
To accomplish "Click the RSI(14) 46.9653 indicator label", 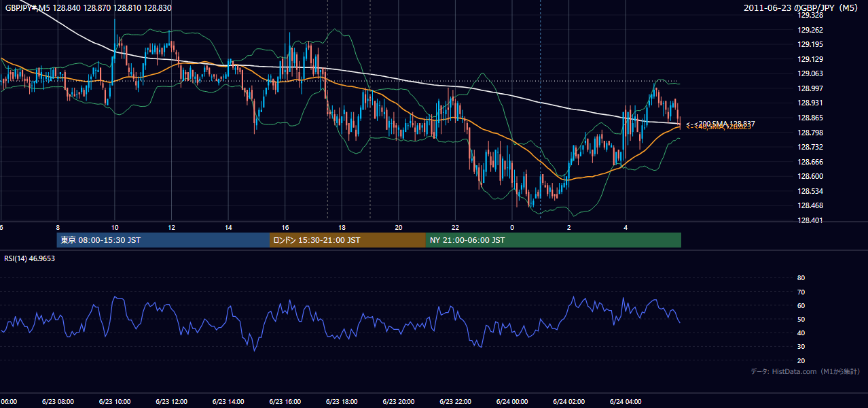I will 30,258.
